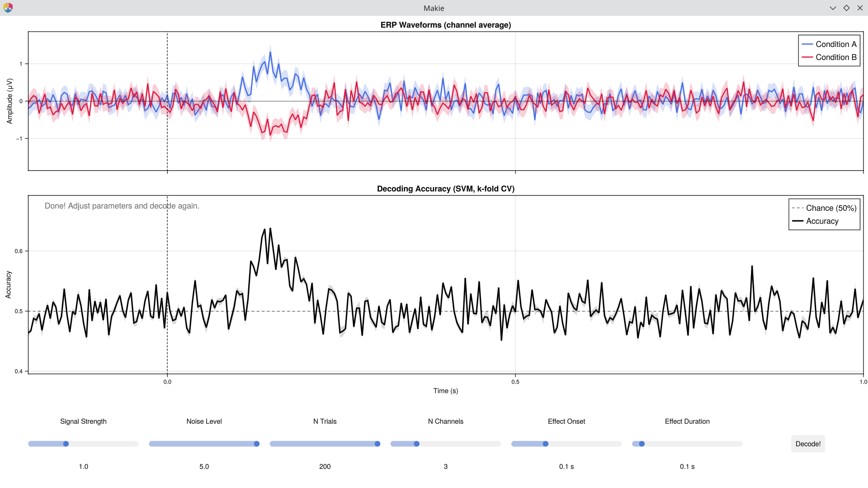The width and height of the screenshot is (868, 488).
Task: Click the black Accuracy line sample in the legend
Action: tap(798, 221)
